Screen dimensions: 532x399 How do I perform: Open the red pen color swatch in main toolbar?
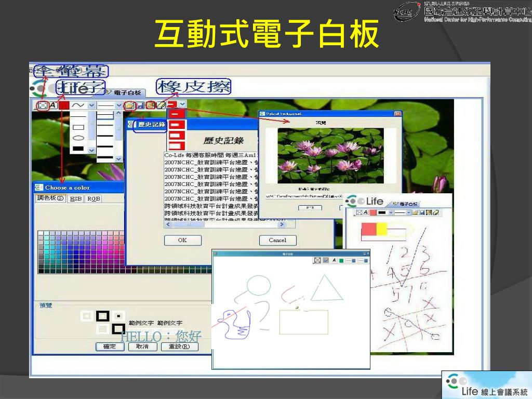[x=64, y=105]
